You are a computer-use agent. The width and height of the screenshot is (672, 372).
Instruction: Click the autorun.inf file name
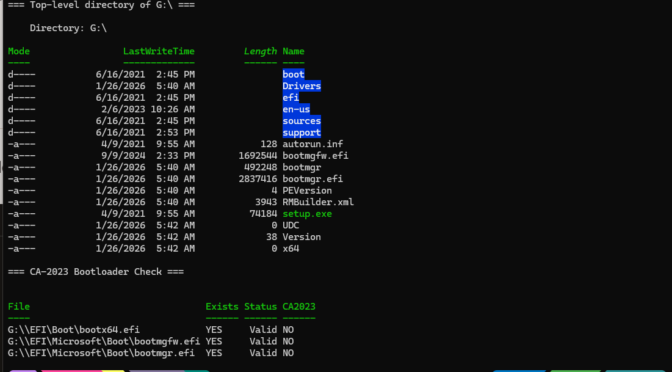pyautogui.click(x=312, y=144)
